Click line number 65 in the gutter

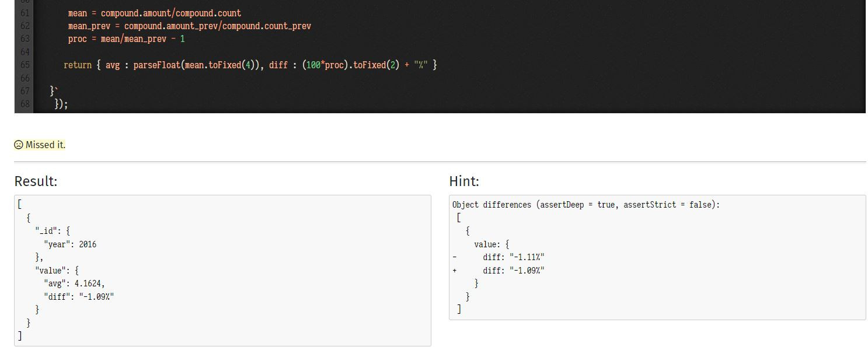tap(25, 65)
